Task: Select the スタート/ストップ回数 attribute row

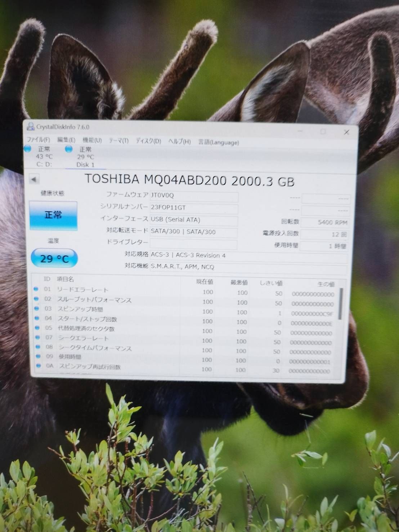Action: (185, 321)
